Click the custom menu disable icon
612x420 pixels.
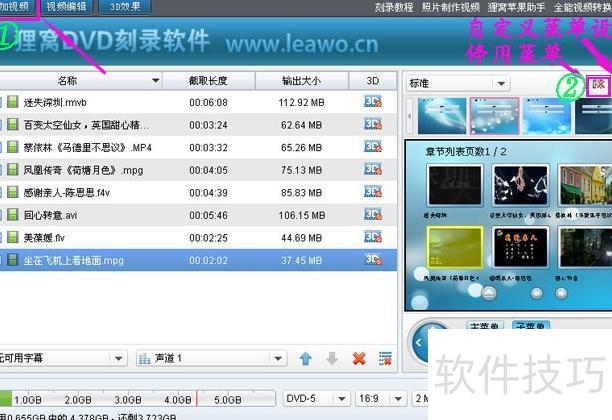(x=597, y=83)
